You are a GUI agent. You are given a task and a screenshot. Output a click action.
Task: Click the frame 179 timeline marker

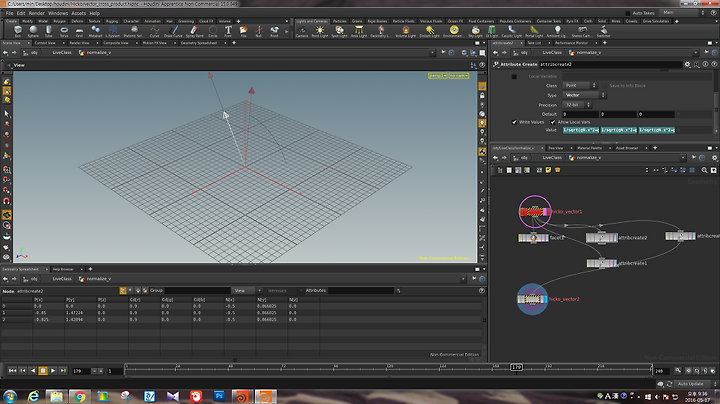pos(516,367)
